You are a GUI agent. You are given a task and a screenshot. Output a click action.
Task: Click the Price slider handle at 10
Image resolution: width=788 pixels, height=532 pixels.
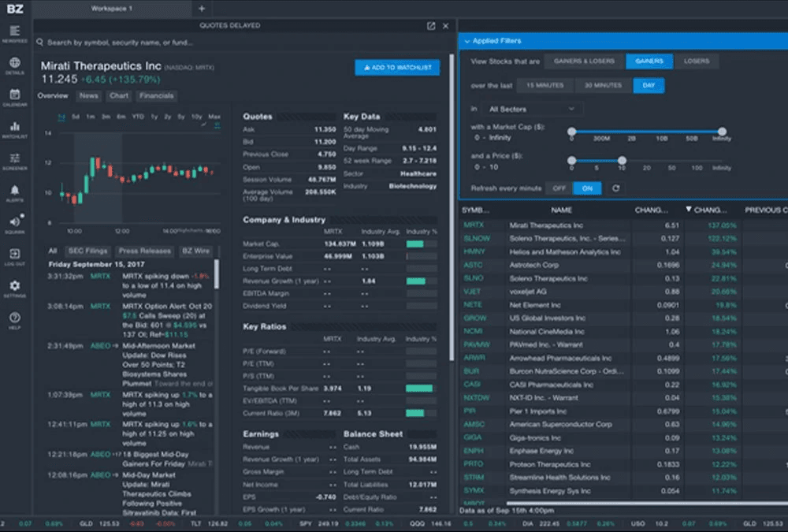(622, 161)
